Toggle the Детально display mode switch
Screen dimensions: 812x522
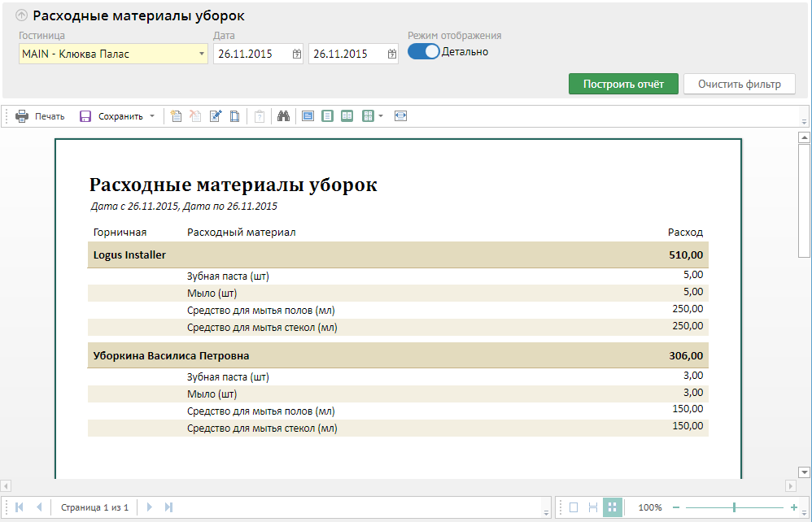(x=423, y=51)
